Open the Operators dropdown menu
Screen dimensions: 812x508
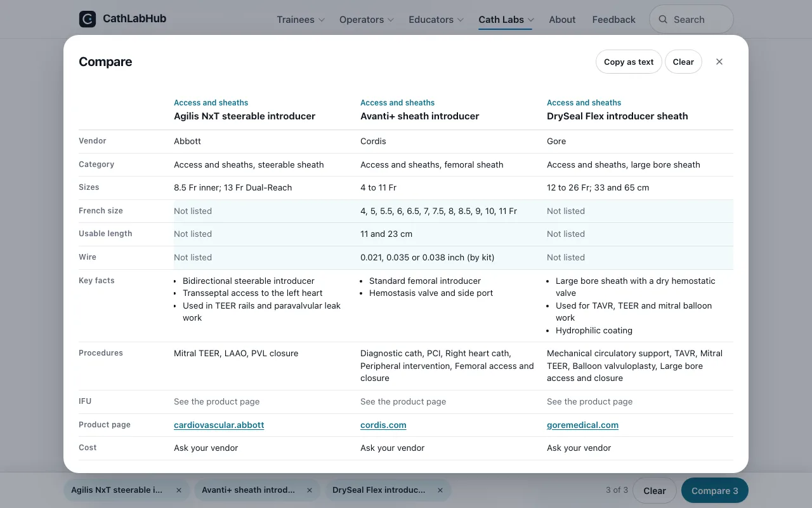tap(367, 20)
